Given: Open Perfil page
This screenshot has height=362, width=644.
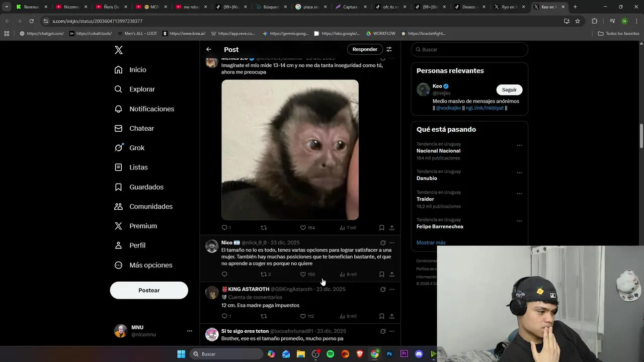Looking at the screenshot, I should 130,245.
